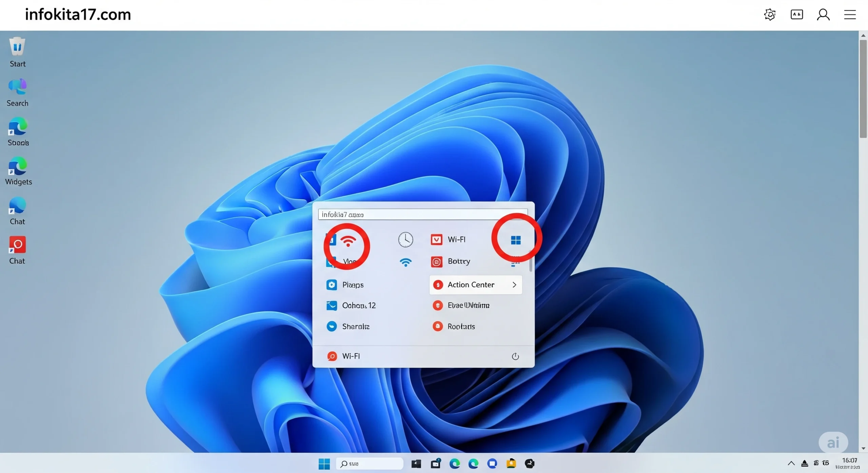Screen dimensions: 868x473
Task: Select the Plaaps settings gear icon
Action: pos(331,285)
